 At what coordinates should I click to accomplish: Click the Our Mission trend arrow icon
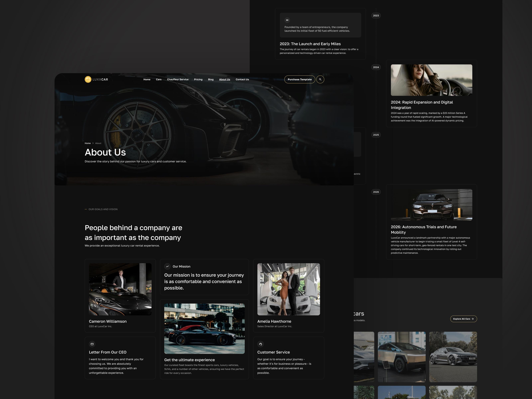click(167, 266)
